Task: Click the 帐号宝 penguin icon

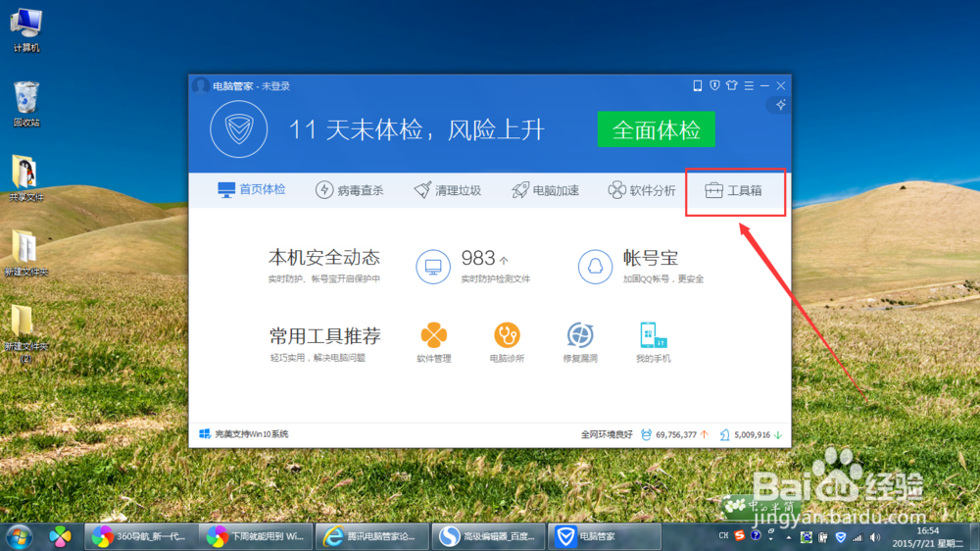Action: pos(595,267)
